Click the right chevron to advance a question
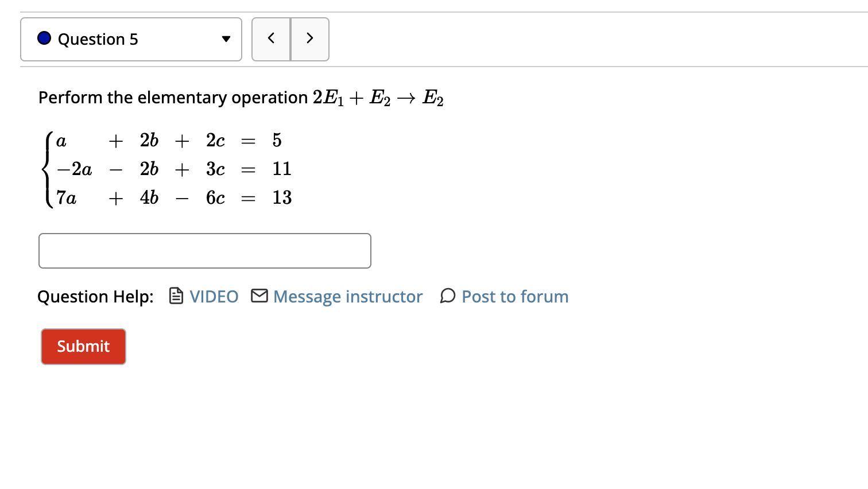This screenshot has width=868, height=489. 309,38
